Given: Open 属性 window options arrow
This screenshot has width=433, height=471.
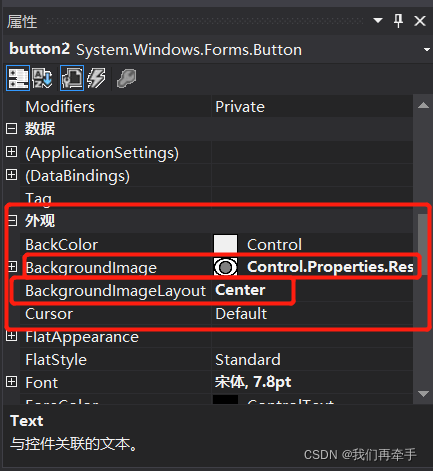Looking at the screenshot, I should point(378,21).
